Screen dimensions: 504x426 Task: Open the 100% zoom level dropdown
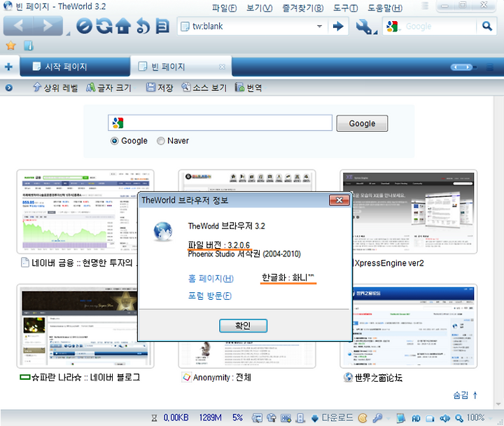click(491, 418)
